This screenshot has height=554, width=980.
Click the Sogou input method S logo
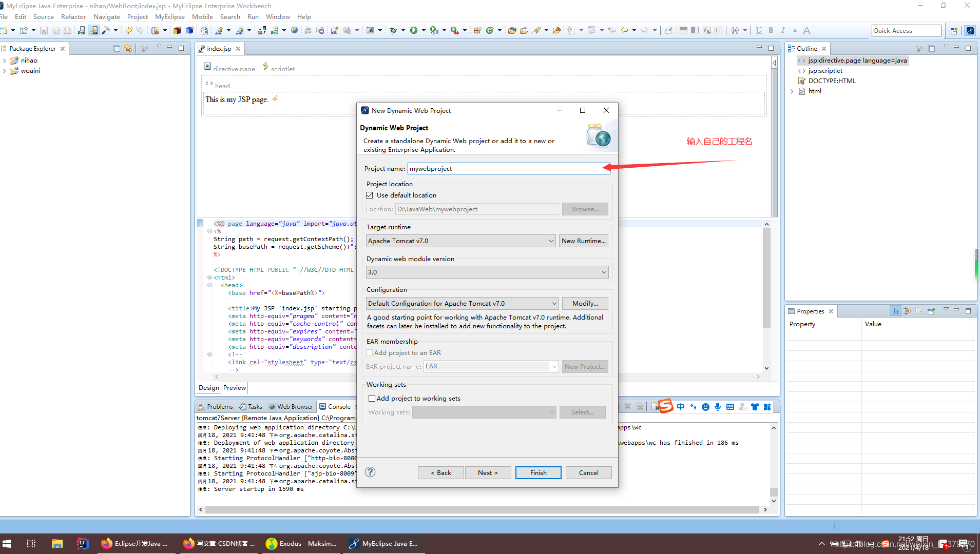click(x=665, y=406)
